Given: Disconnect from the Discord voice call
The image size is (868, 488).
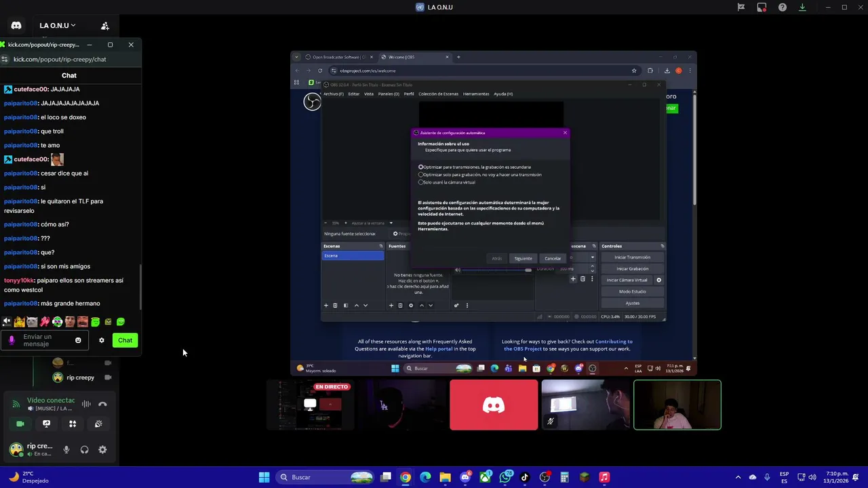Looking at the screenshot, I should click(102, 404).
